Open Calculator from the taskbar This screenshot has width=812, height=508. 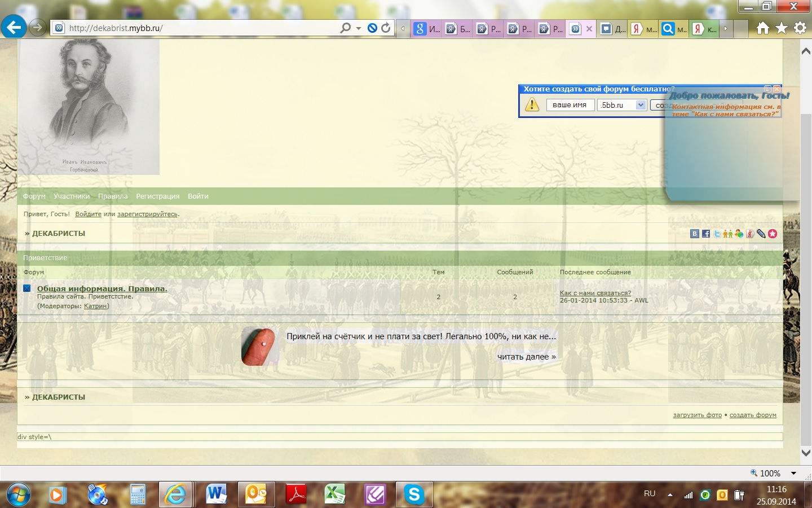(138, 495)
